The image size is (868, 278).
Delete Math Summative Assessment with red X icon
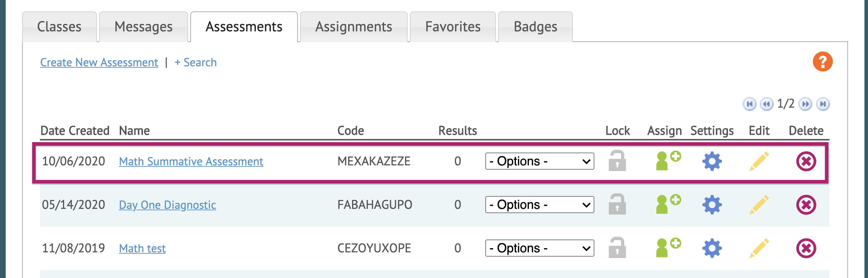coord(806,161)
